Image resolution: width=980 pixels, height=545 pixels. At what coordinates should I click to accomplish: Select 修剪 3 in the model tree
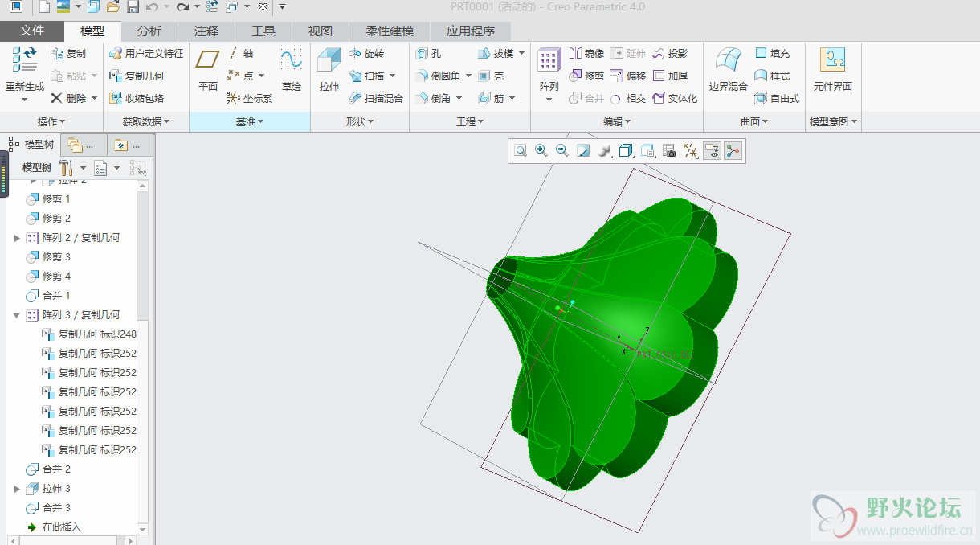[x=48, y=257]
